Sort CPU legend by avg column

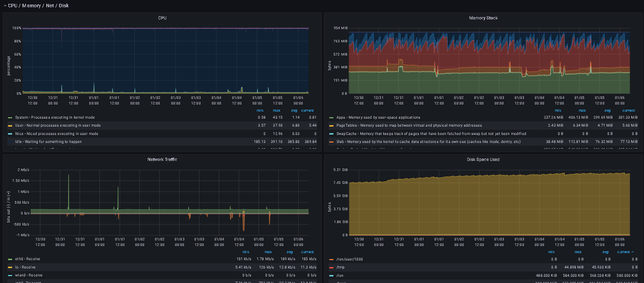click(x=294, y=111)
